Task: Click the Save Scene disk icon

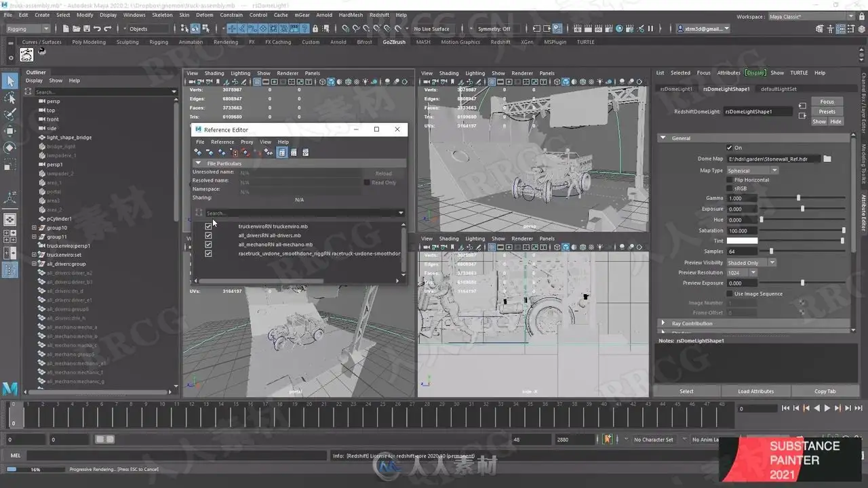Action: click(x=85, y=28)
